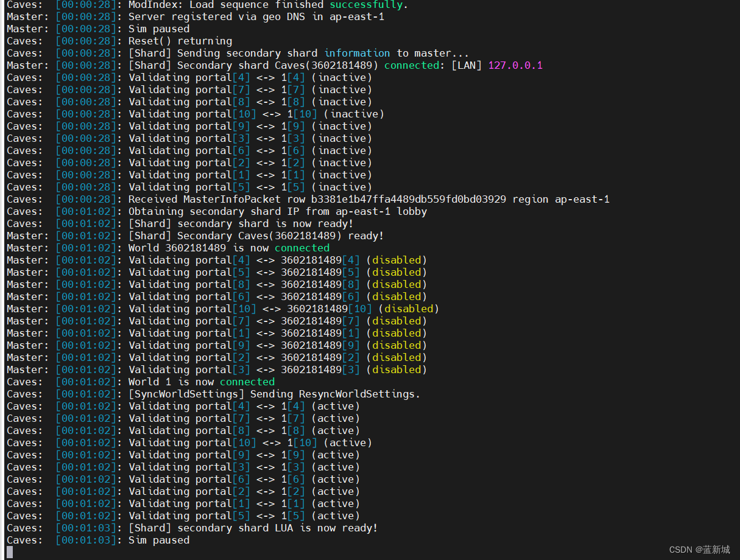740x560 pixels.
Task: Click "(active)" on the Caves portal[10] line
Action: [347, 443]
